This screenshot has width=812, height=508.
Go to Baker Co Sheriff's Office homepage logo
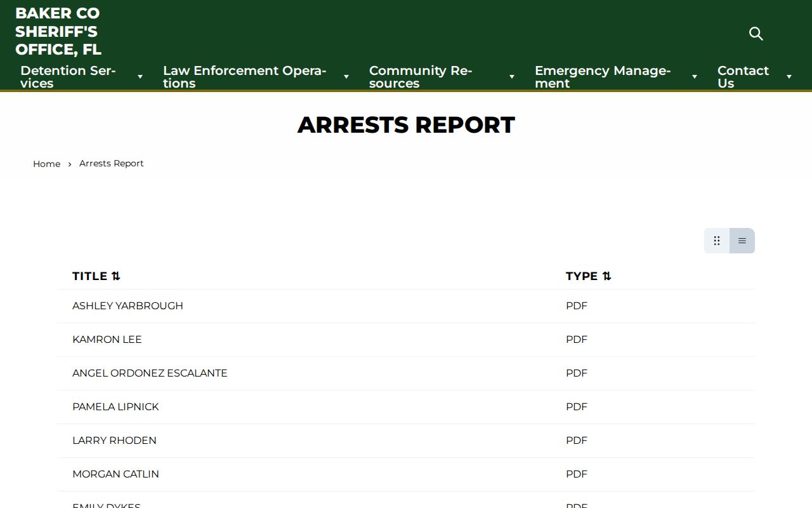58,31
